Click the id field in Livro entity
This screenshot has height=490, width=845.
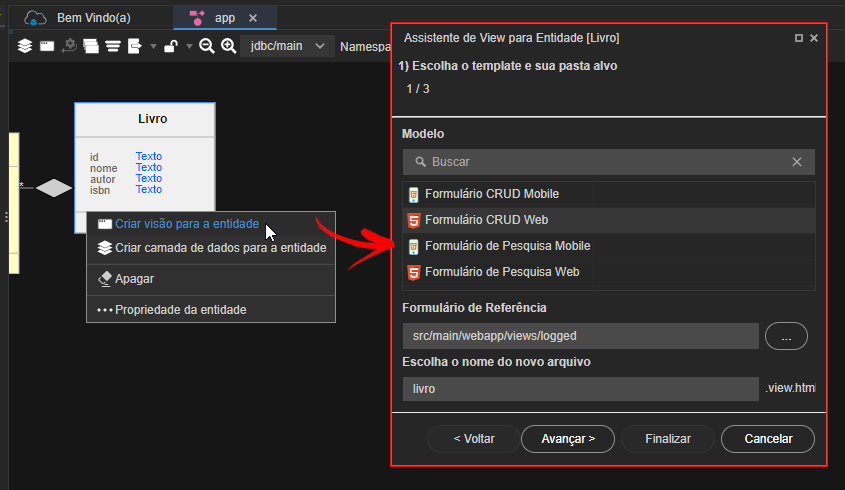94,157
